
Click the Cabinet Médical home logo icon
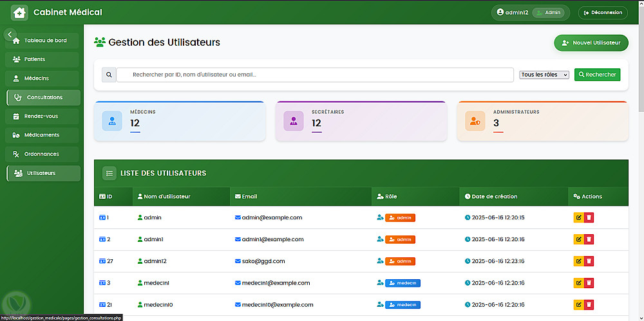(x=19, y=12)
